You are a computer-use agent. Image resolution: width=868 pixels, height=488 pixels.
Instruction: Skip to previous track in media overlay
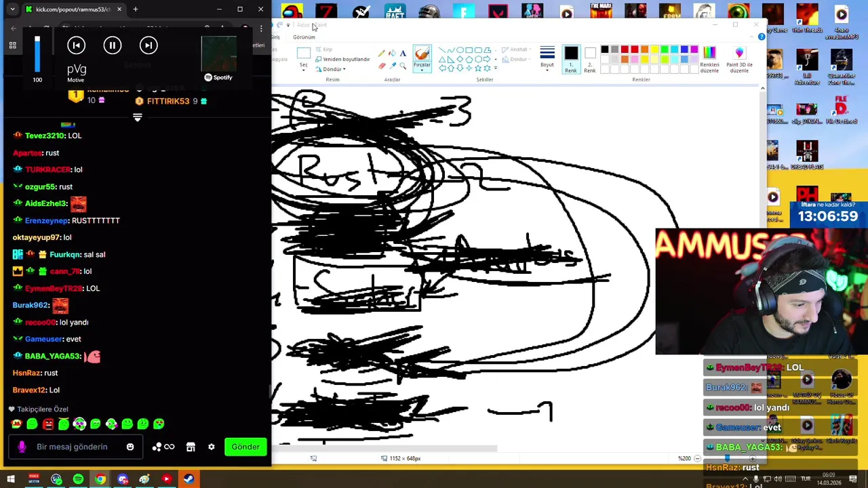pos(76,45)
